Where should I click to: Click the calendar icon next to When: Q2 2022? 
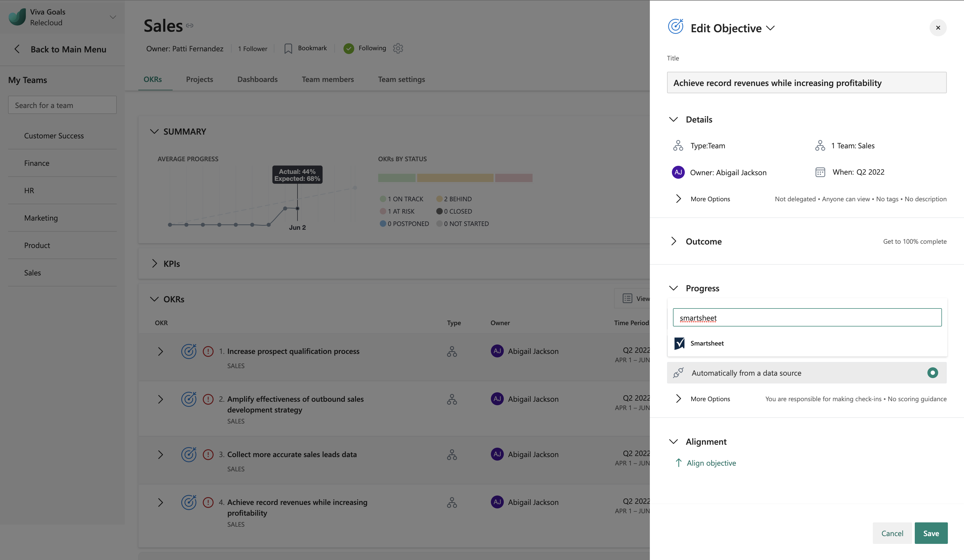820,172
